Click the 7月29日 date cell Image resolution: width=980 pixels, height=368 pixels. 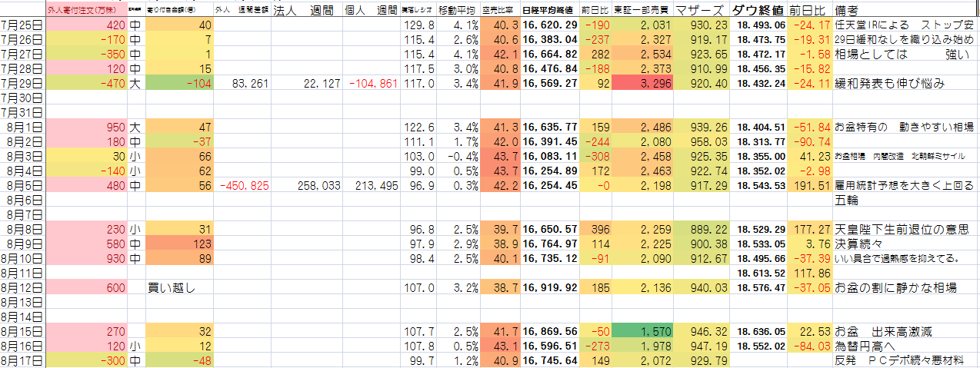click(22, 83)
